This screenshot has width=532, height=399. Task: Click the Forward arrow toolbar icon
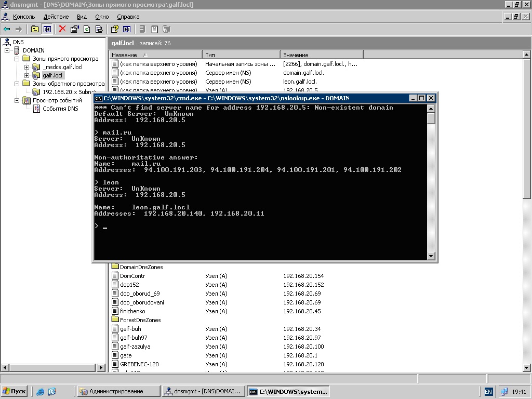click(19, 29)
